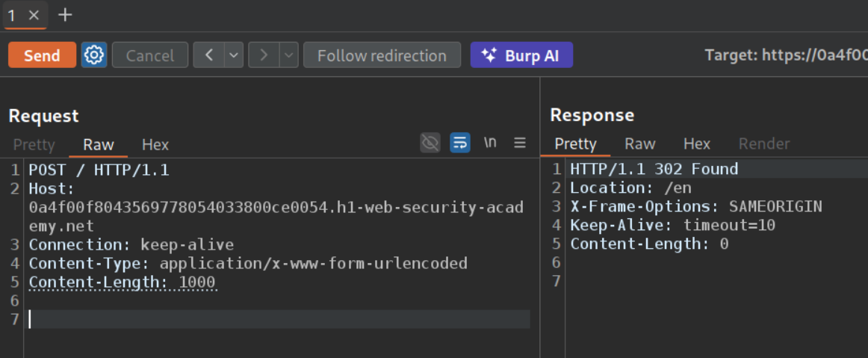Toggle line wrap in request editor
Viewport: 868px width, 358px height.
[x=460, y=143]
